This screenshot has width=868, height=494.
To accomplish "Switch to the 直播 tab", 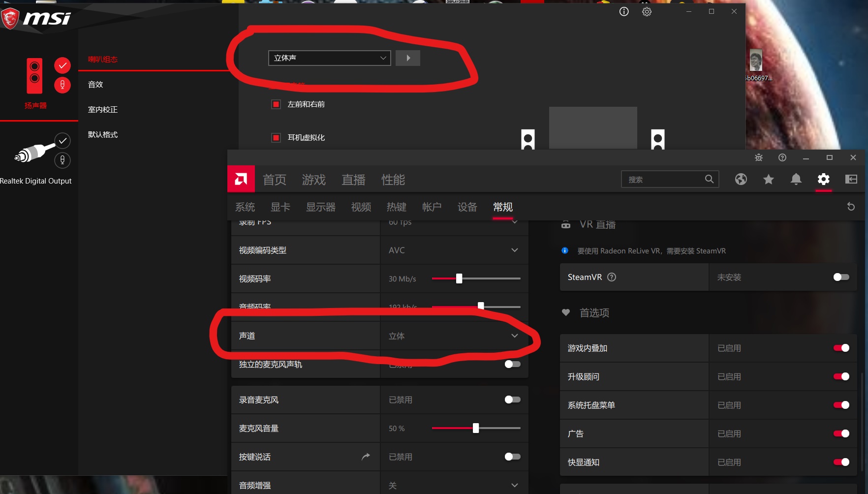I will [x=354, y=180].
